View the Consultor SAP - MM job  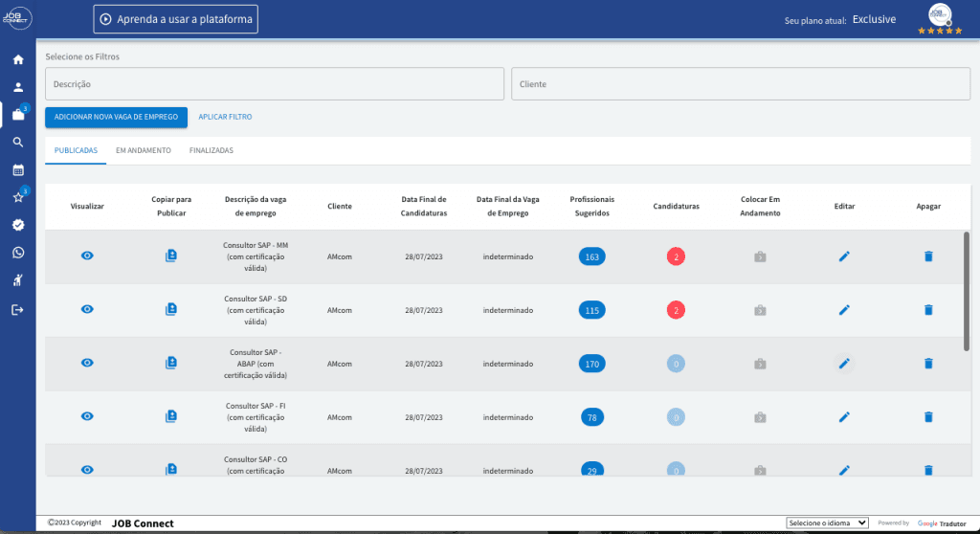[87, 256]
